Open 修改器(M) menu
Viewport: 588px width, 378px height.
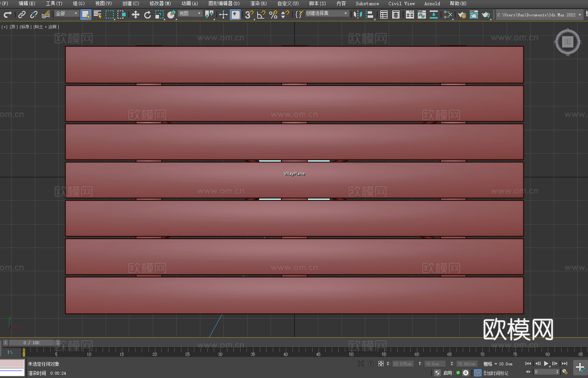coord(160,3)
